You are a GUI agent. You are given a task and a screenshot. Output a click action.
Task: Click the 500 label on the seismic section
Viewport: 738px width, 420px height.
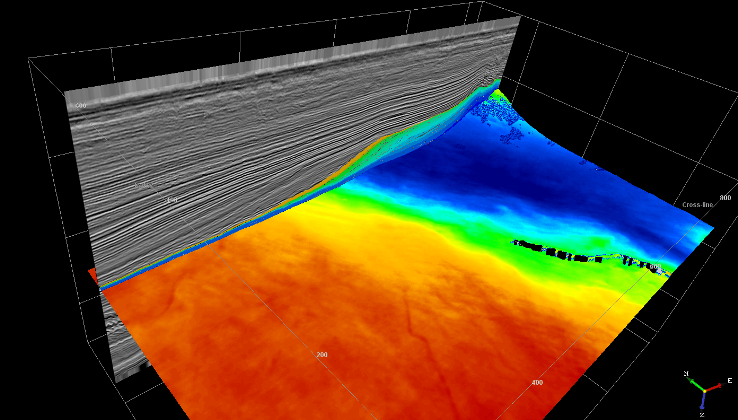79,105
